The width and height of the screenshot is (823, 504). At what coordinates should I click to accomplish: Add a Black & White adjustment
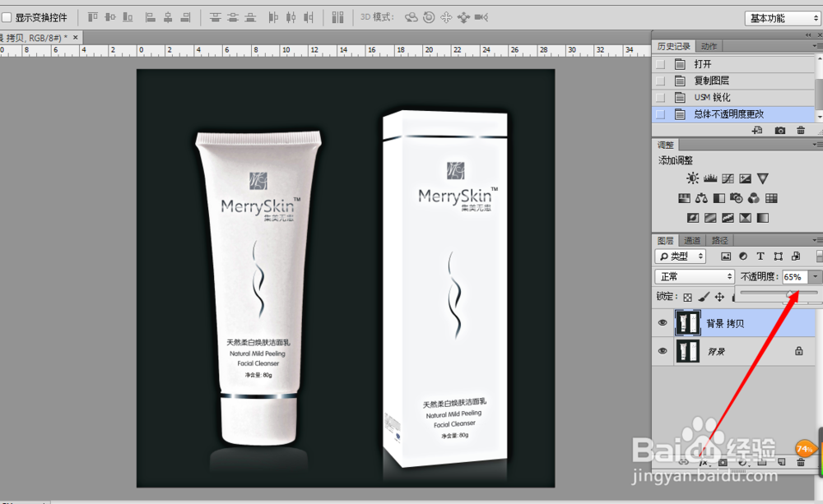pyautogui.click(x=718, y=198)
